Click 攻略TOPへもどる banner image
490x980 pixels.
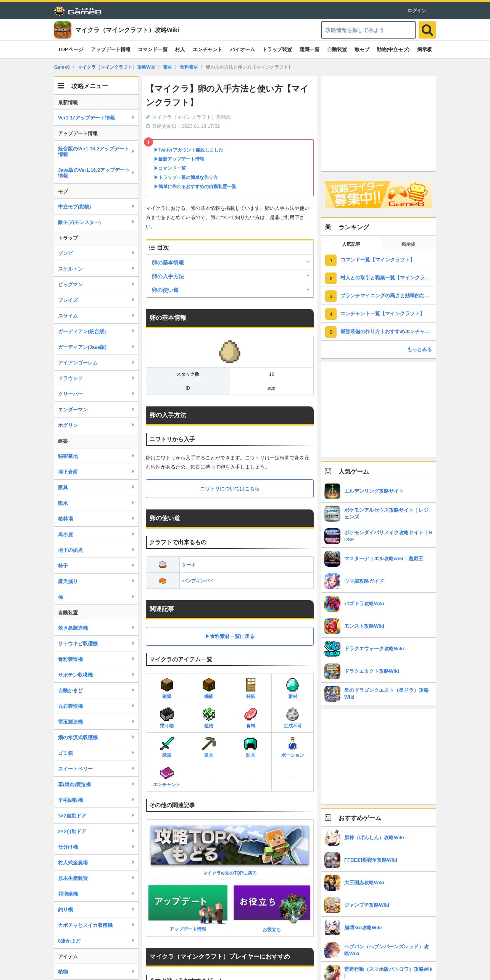point(229,846)
